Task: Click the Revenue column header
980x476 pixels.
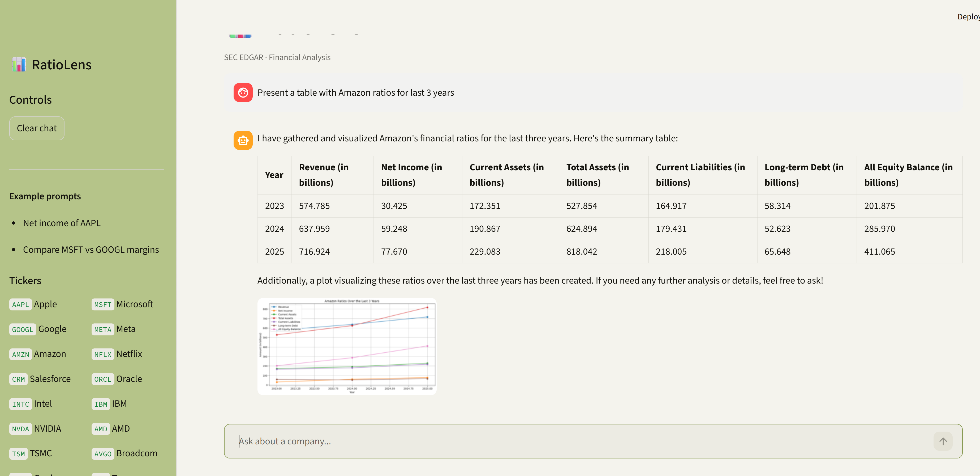Action: tap(323, 175)
